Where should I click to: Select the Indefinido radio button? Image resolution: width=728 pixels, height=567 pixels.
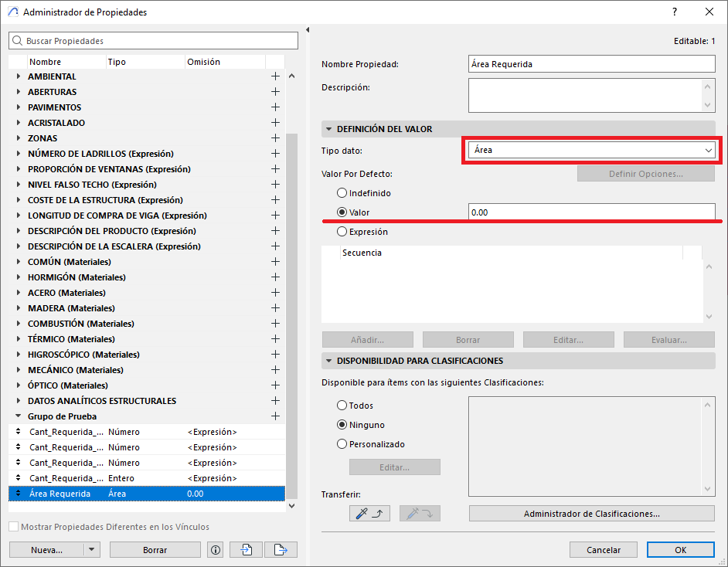(342, 193)
